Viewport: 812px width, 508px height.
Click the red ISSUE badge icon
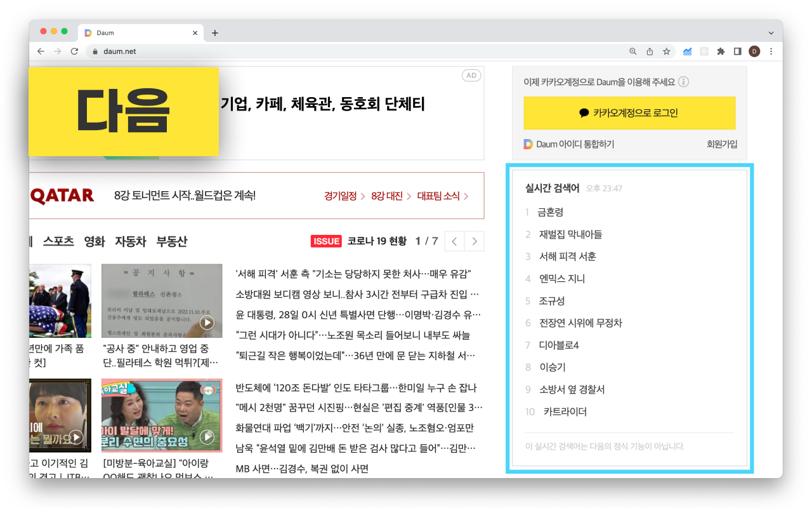pos(326,241)
